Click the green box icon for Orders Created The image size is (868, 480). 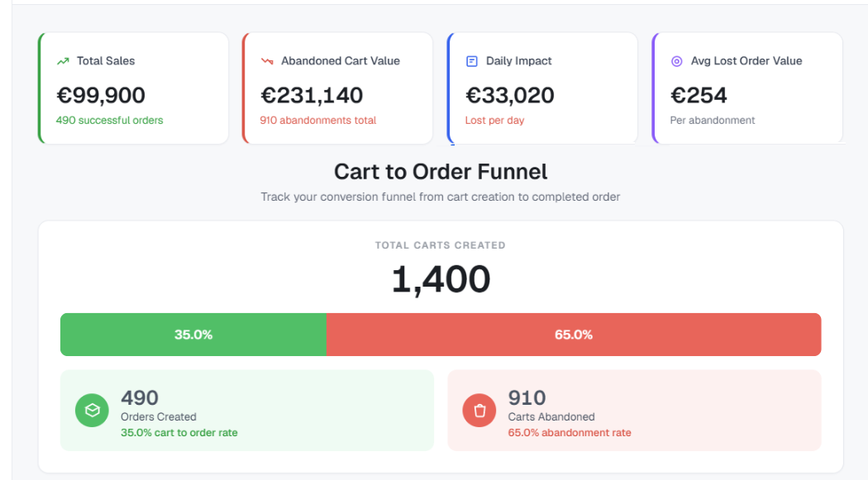92,411
